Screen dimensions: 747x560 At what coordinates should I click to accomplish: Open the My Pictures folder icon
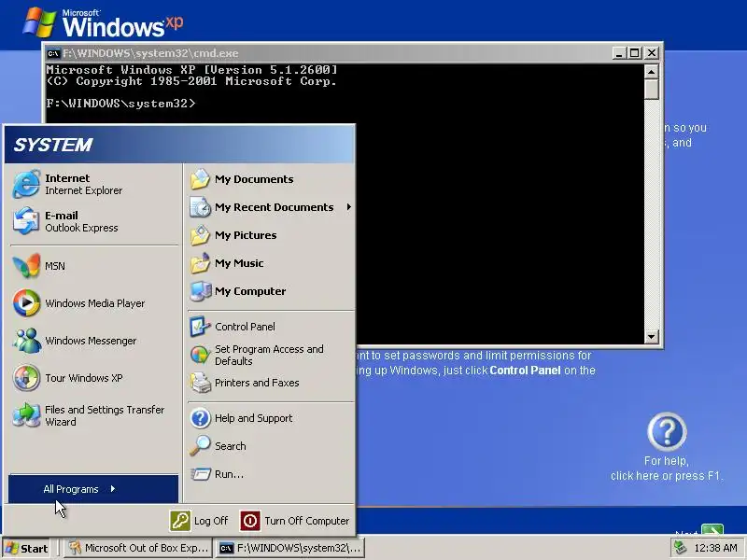(200, 235)
